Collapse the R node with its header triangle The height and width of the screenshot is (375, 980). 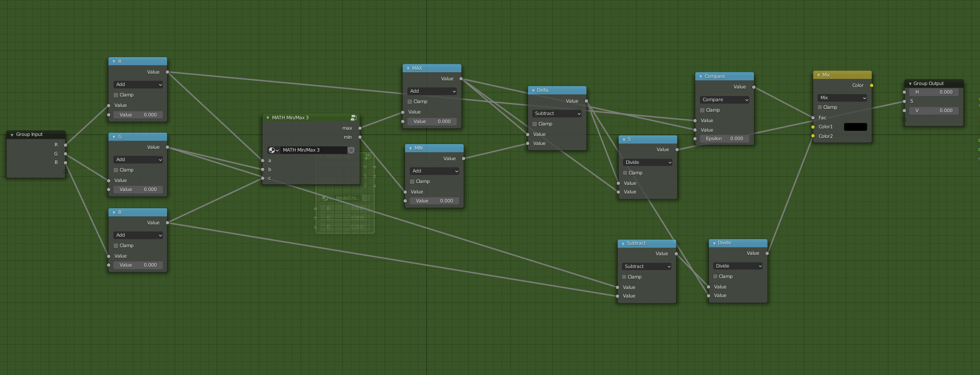tap(114, 62)
